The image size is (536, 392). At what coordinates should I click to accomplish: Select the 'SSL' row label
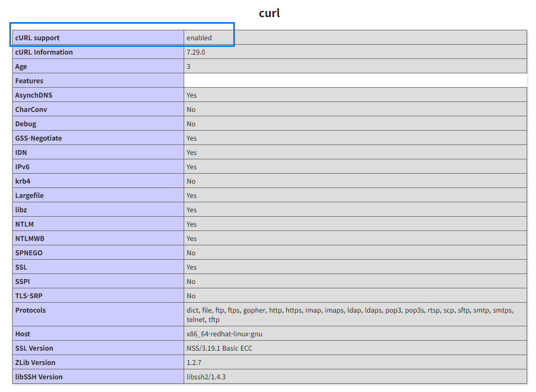click(21, 267)
